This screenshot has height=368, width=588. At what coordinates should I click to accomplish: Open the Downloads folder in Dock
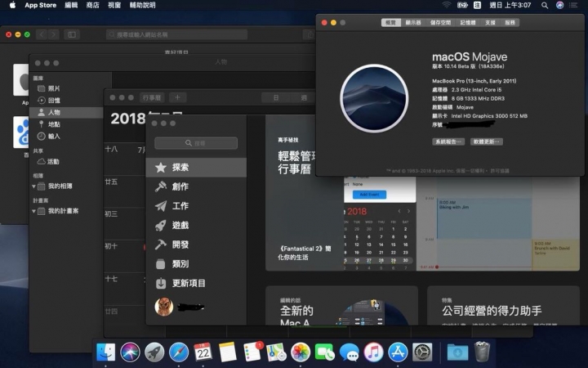457,352
